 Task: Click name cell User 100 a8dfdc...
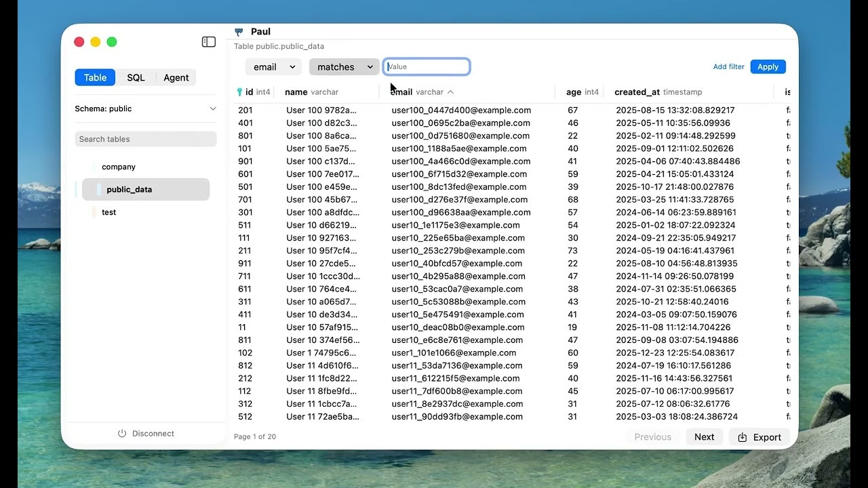click(x=323, y=213)
